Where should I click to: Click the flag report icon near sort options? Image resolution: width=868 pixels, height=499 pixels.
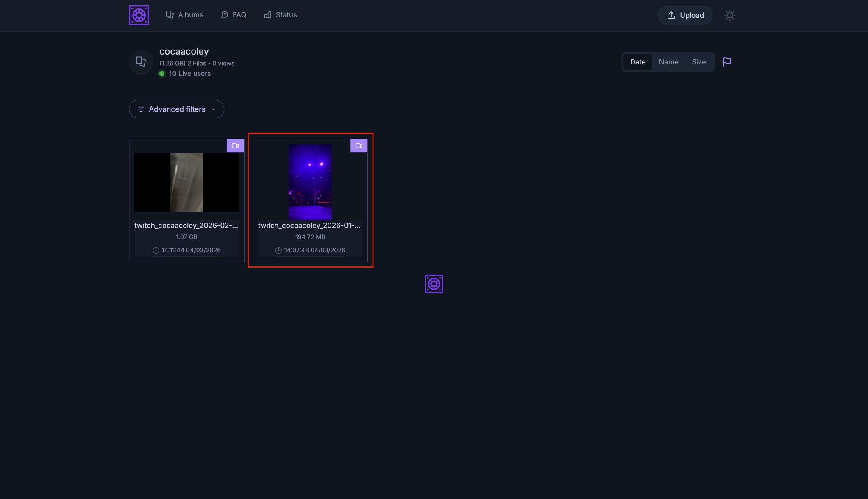click(x=726, y=62)
